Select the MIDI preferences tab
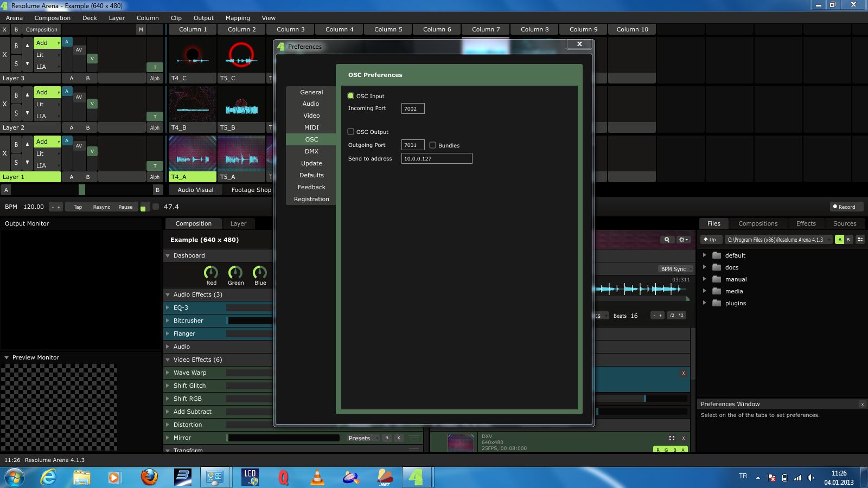 [x=311, y=127]
